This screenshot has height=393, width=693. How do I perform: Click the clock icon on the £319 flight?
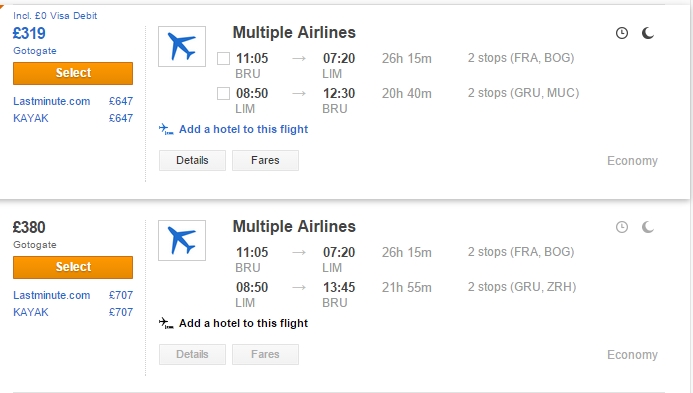click(622, 33)
